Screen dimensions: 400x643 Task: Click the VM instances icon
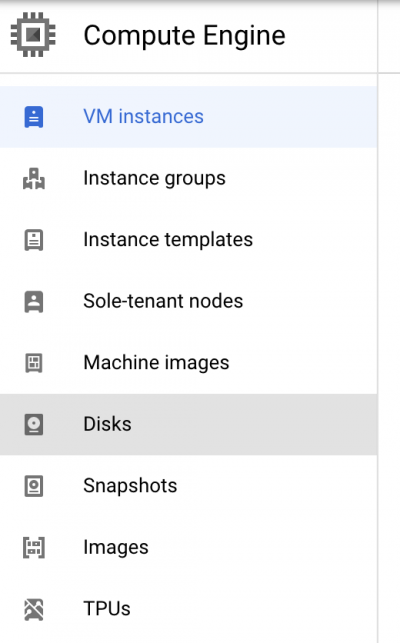(x=34, y=117)
